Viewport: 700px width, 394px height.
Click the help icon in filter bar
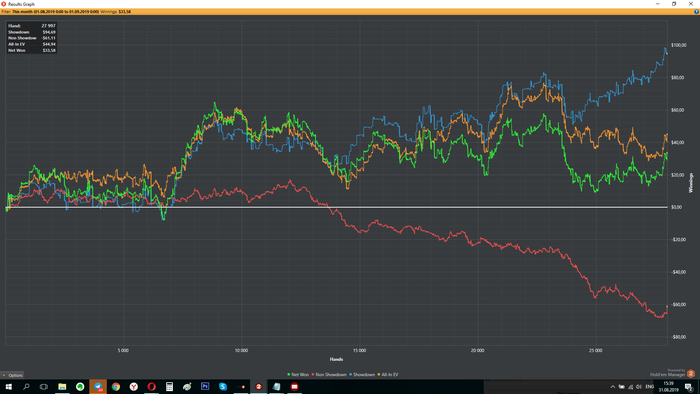(696, 12)
